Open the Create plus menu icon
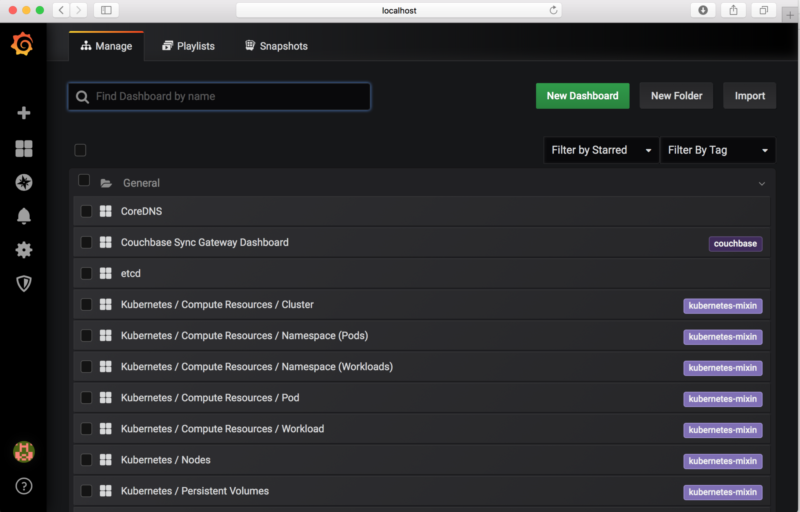This screenshot has height=512, width=800. pos(24,113)
